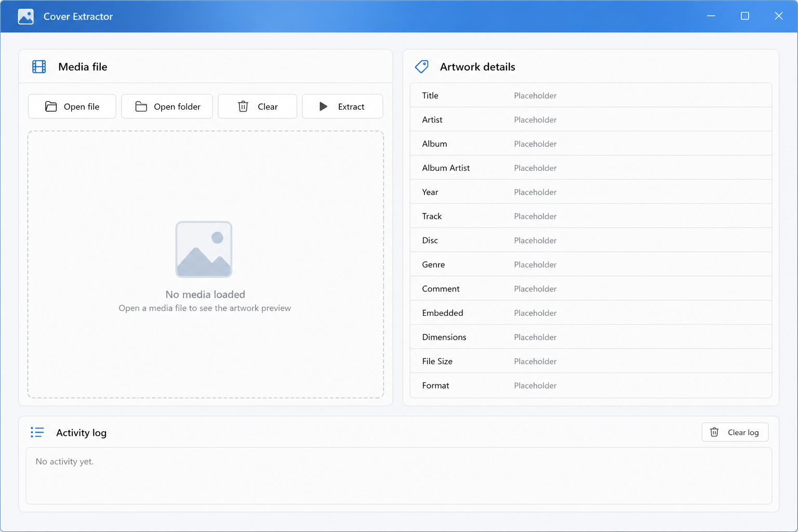This screenshot has width=798, height=532.
Task: Select the Disc row label
Action: pos(430,241)
